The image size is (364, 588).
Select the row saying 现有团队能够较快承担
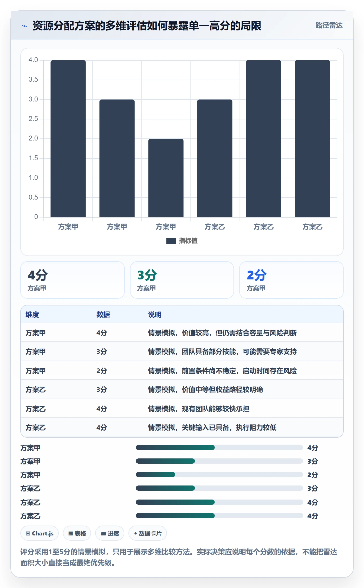point(182,408)
